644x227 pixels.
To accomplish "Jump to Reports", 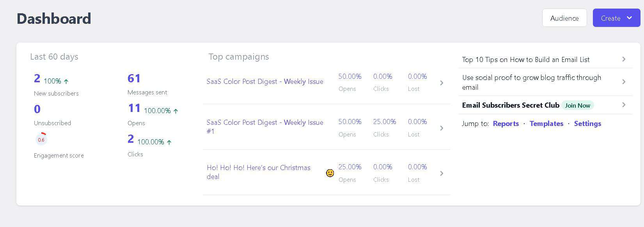I will click(506, 124).
